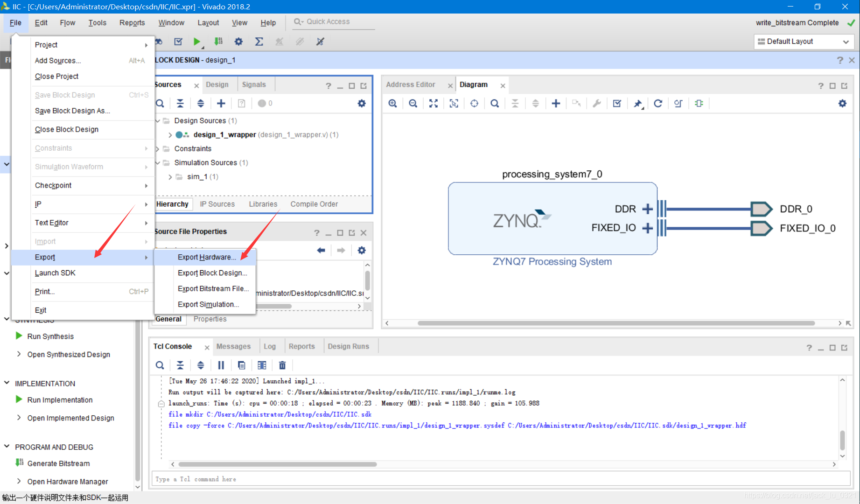Click Run Synthesis in Flow Navigator
Screen dimensions: 860x504
point(50,336)
